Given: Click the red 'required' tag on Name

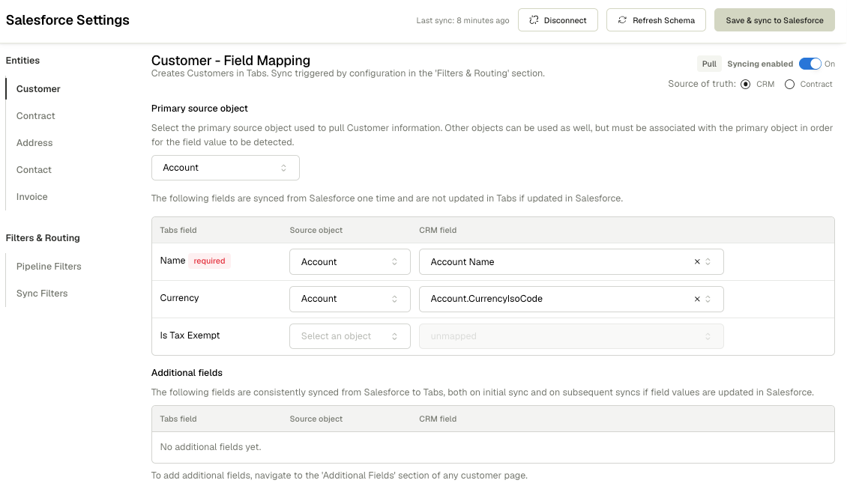Looking at the screenshot, I should [209, 261].
